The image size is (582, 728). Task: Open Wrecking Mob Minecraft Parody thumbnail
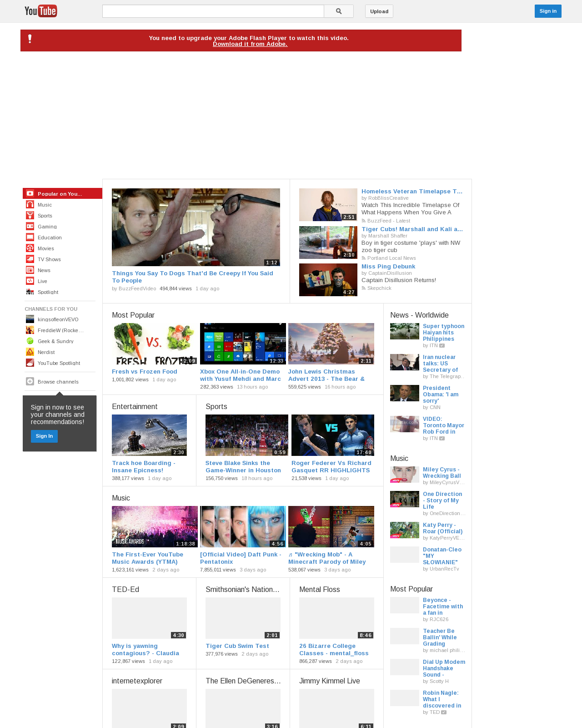click(x=331, y=526)
